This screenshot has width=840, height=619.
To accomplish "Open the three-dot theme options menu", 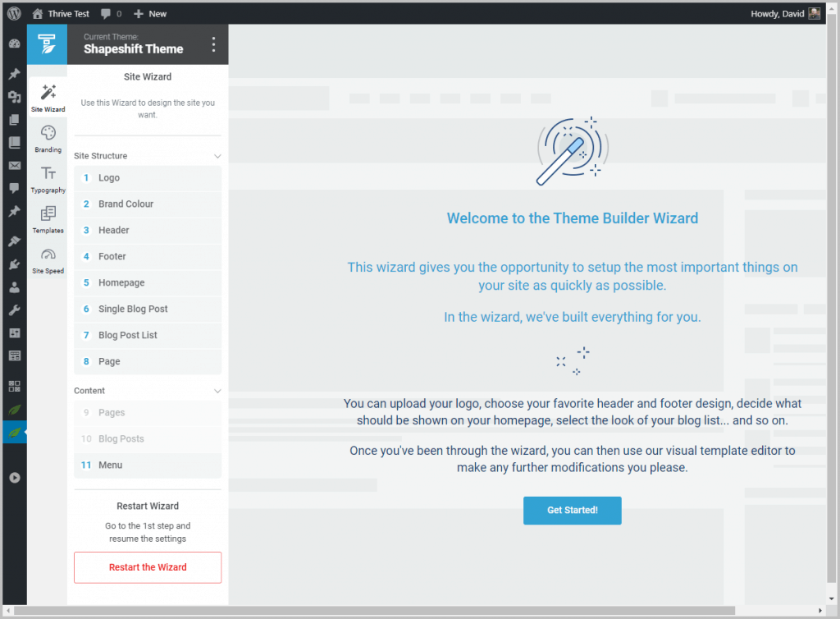I will pos(213,44).
